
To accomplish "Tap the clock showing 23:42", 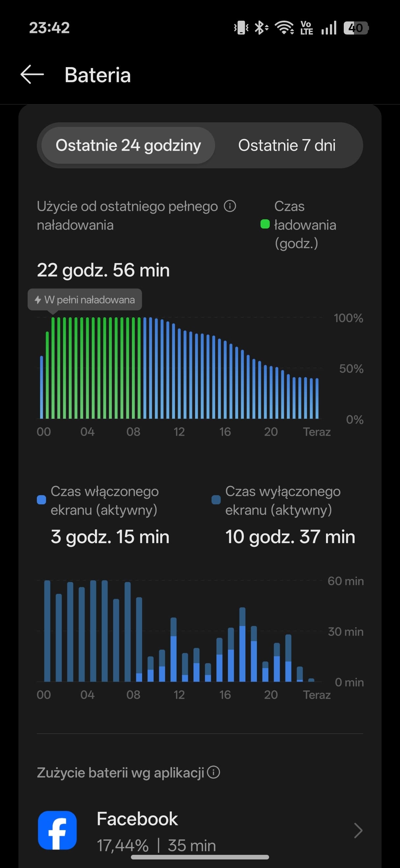I will tap(50, 28).
